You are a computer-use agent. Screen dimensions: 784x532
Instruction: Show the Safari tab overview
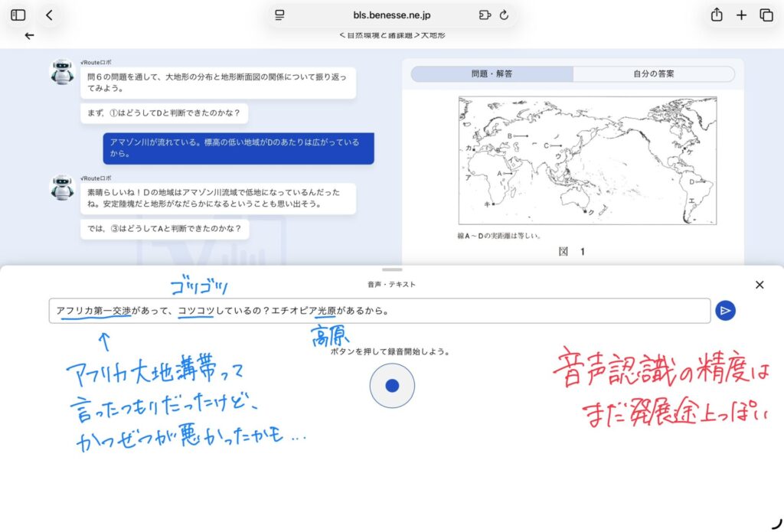tap(766, 15)
